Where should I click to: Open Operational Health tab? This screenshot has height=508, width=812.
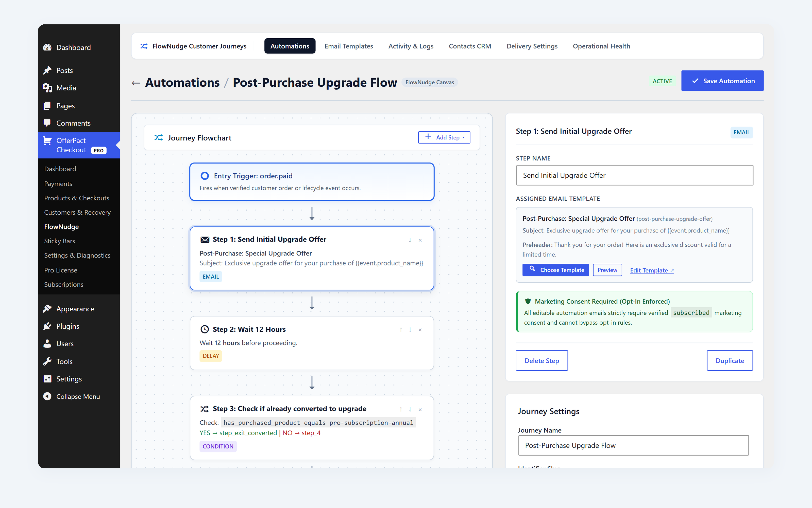tap(601, 46)
